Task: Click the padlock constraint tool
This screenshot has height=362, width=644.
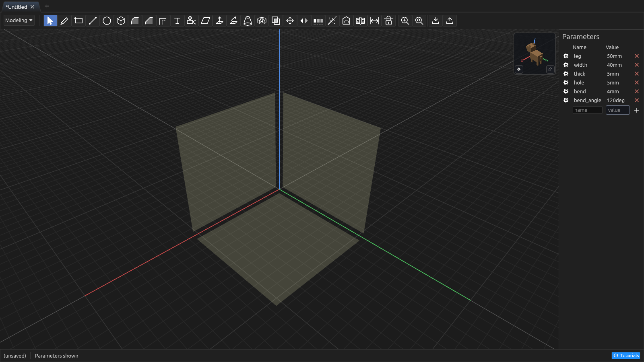Action: coord(388,21)
